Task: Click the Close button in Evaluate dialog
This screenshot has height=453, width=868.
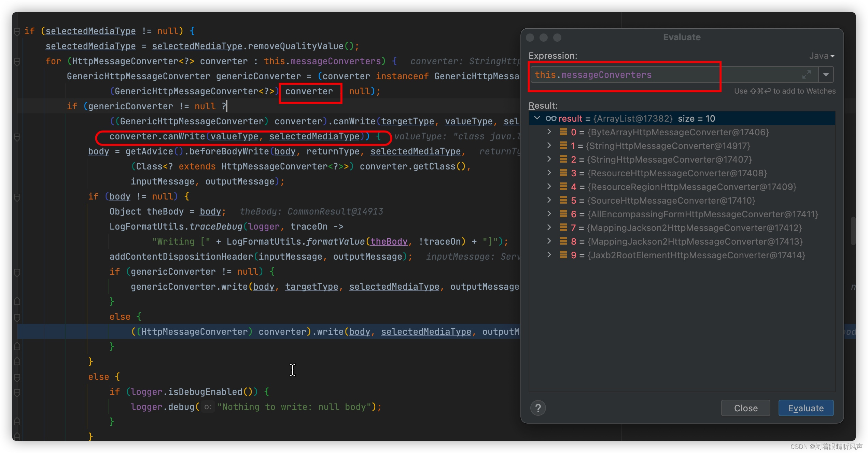Action: click(745, 408)
